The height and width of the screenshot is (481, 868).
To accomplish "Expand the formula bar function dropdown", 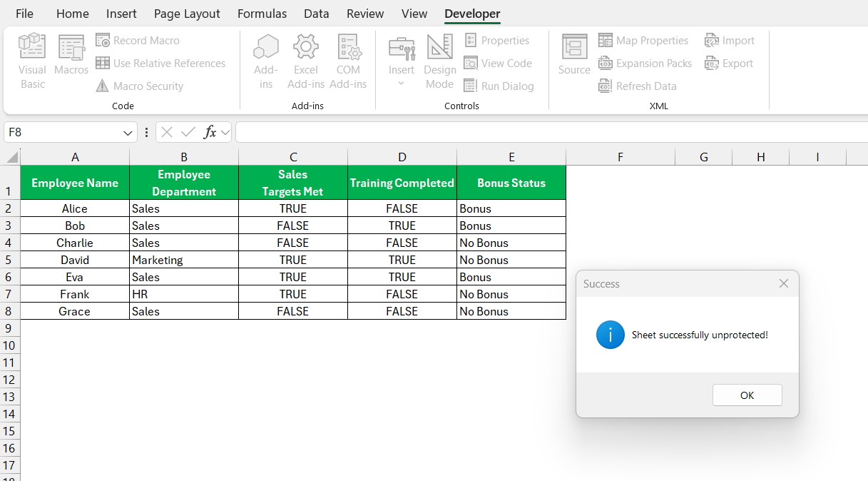I will pyautogui.click(x=225, y=133).
